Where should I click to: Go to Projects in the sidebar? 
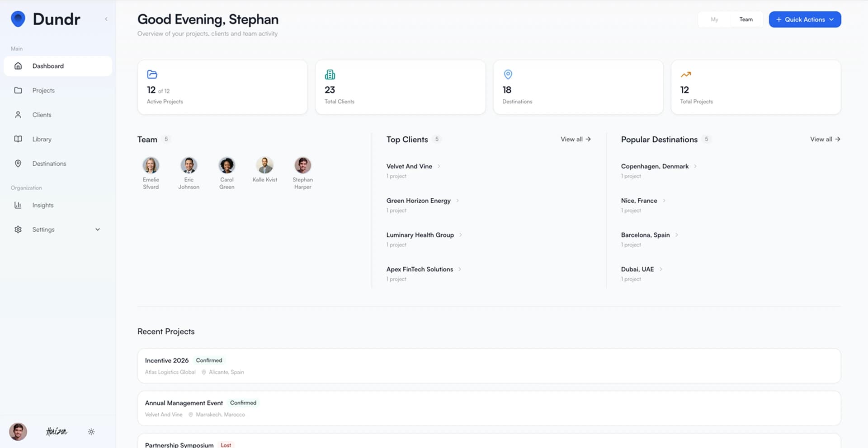[58, 90]
